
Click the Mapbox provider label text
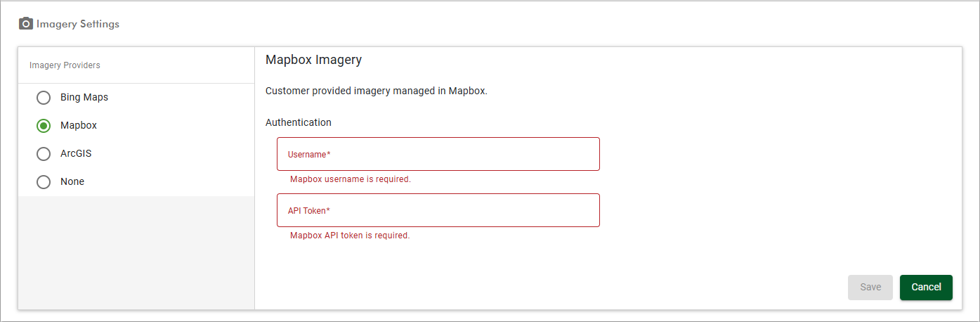[x=79, y=125]
